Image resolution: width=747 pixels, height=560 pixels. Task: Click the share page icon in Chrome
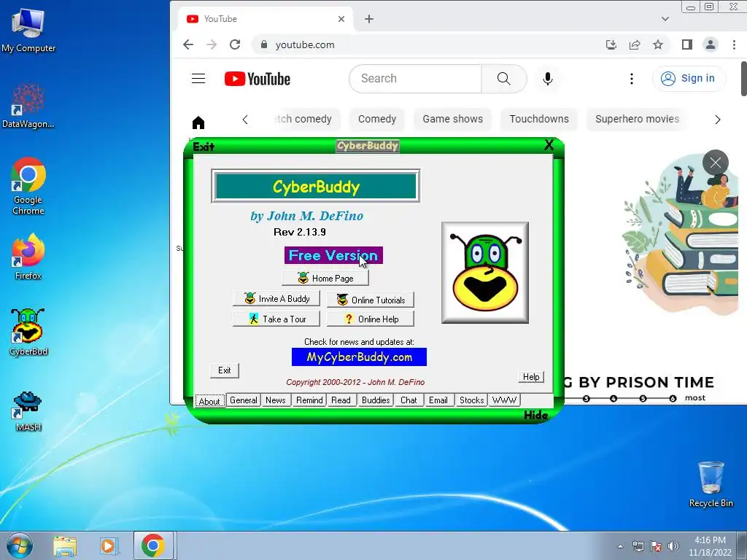(635, 44)
